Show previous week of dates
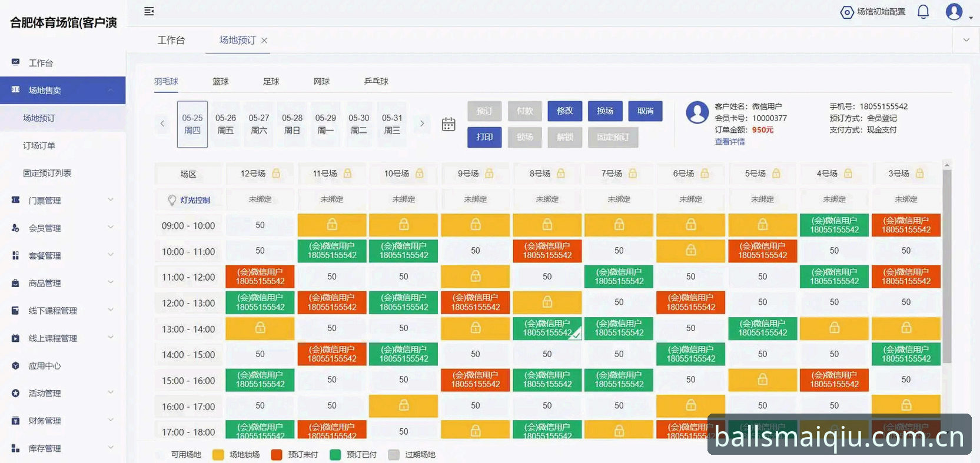The width and height of the screenshot is (980, 463). point(162,124)
